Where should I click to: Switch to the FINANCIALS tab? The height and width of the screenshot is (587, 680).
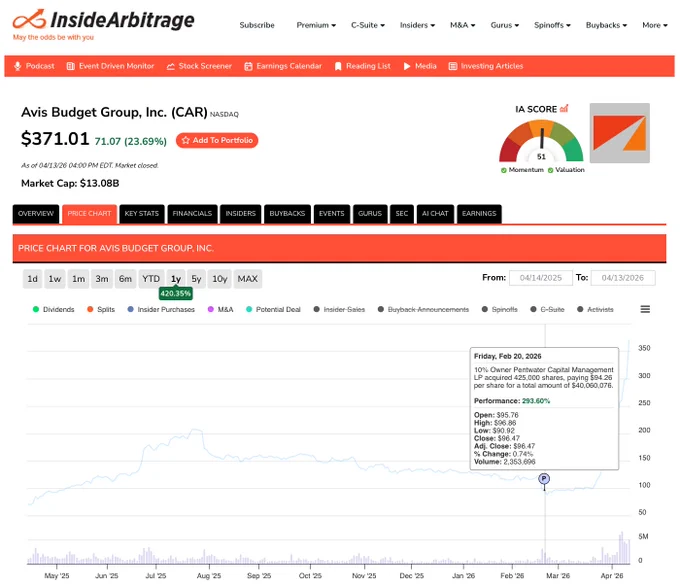coord(192,214)
